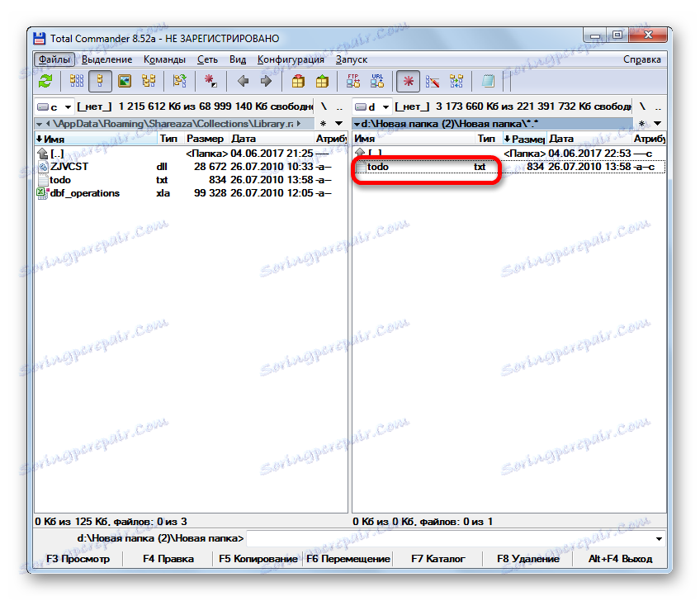
Task: Open the Выделение menu
Action: coord(107,59)
